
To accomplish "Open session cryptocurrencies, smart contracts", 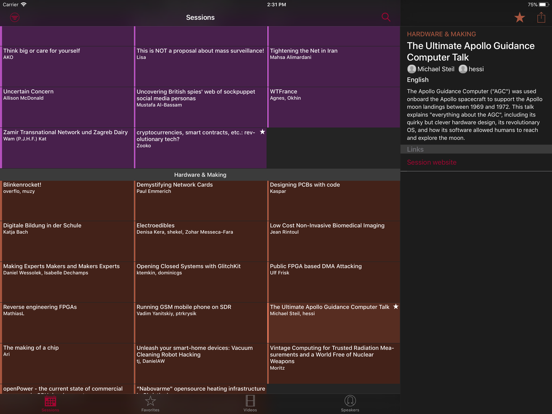I will coord(200,148).
